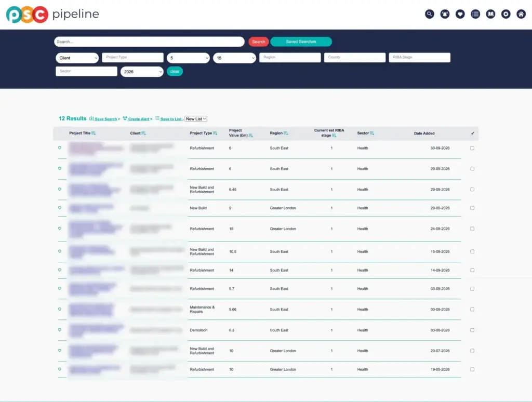Screen dimensions: 532x402
Task: Click the County filter field
Action: click(355, 57)
